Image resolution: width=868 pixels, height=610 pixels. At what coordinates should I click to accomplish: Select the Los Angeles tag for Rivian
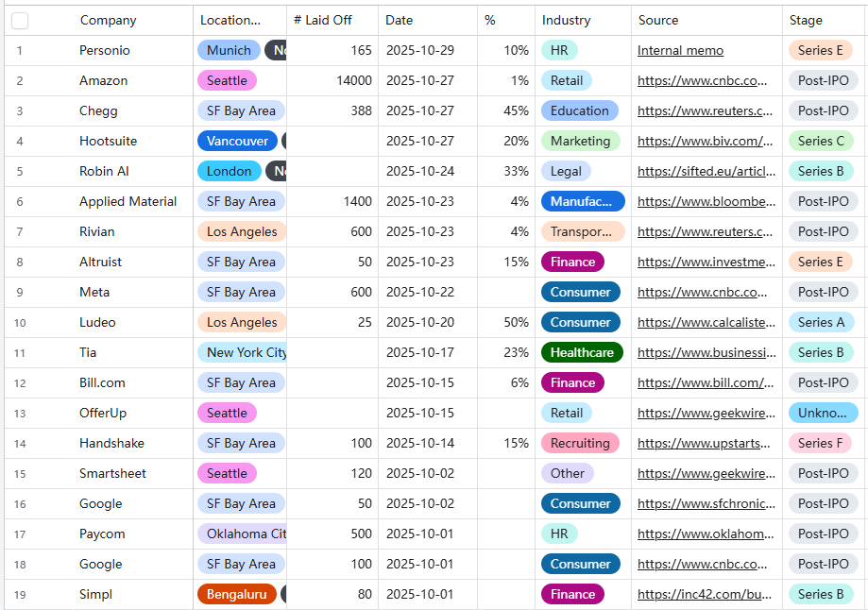click(242, 232)
